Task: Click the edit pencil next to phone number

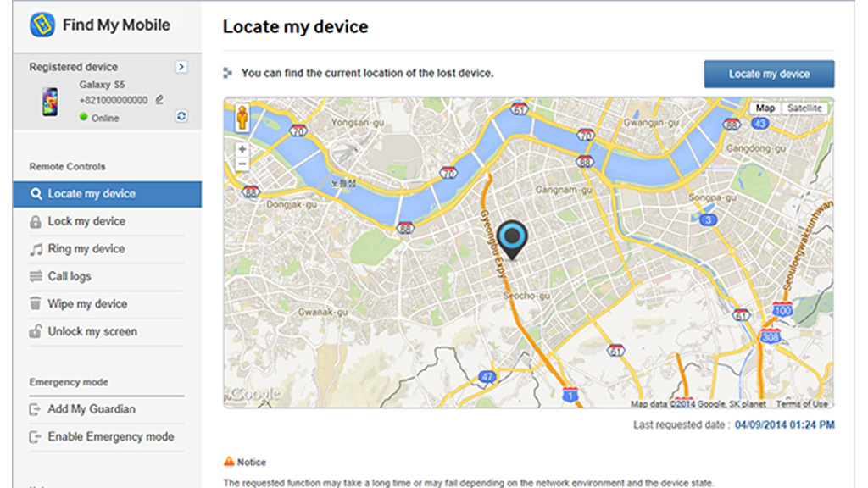Action: [x=159, y=100]
